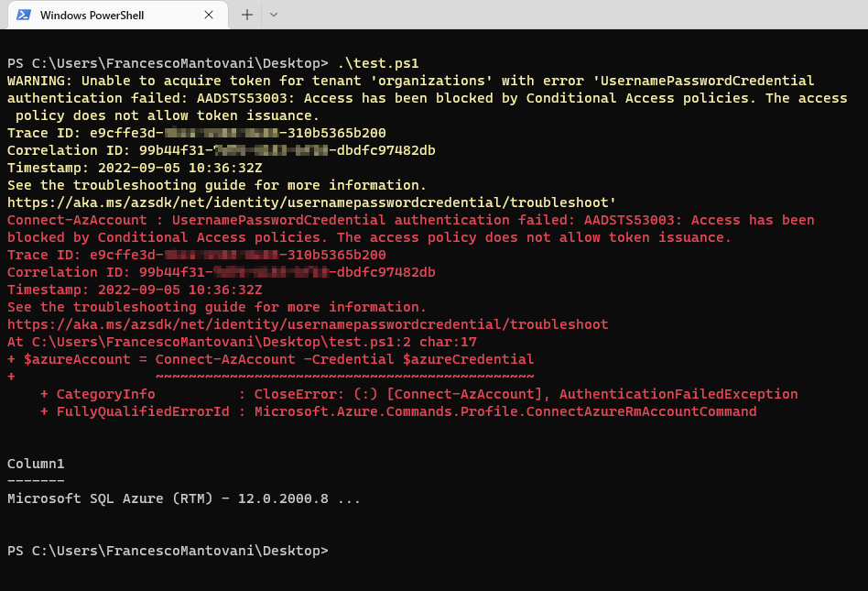This screenshot has width=868, height=591.
Task: Click the red Correlation ID line
Action: (x=222, y=272)
